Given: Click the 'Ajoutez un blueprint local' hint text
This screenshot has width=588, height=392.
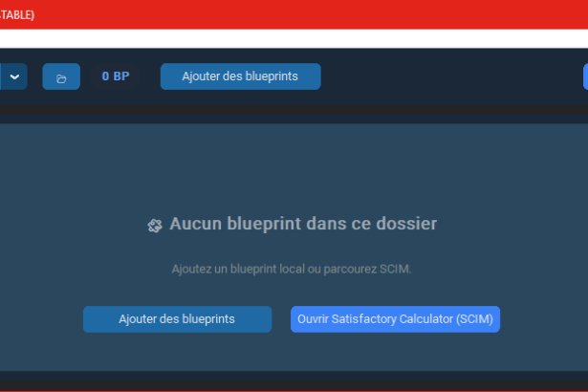Looking at the screenshot, I should coord(237,270).
